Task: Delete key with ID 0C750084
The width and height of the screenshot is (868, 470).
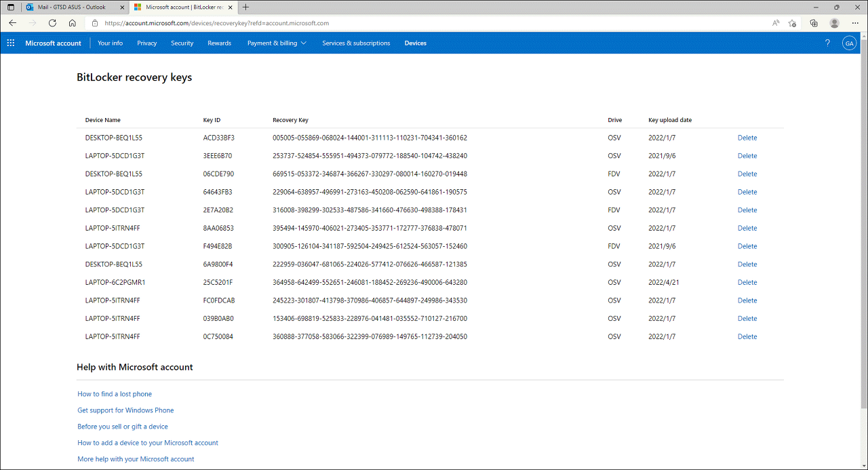Action: tap(747, 336)
